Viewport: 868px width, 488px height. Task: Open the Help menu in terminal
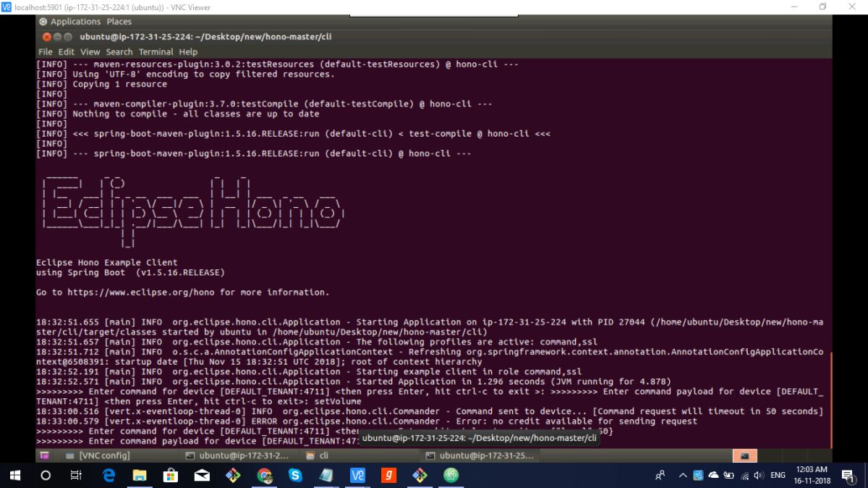[x=188, y=52]
